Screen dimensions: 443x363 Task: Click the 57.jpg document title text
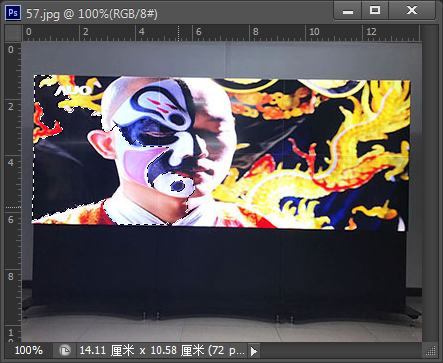[x=92, y=14]
